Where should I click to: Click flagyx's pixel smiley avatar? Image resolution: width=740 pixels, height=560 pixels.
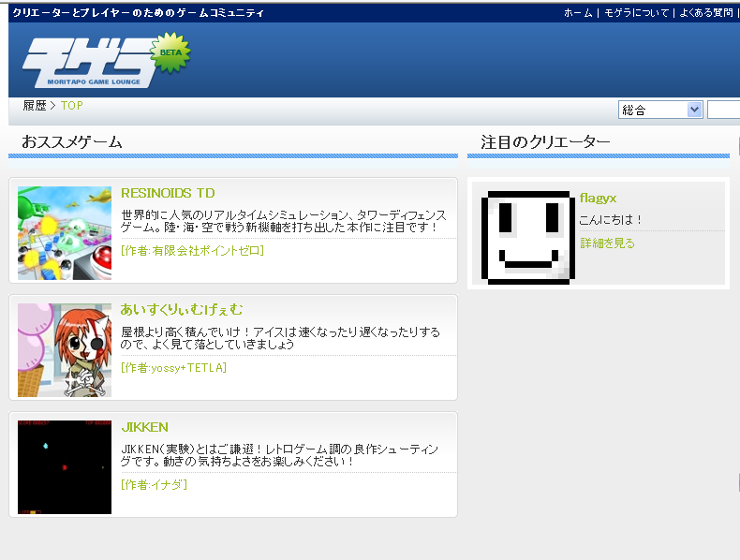click(x=524, y=238)
